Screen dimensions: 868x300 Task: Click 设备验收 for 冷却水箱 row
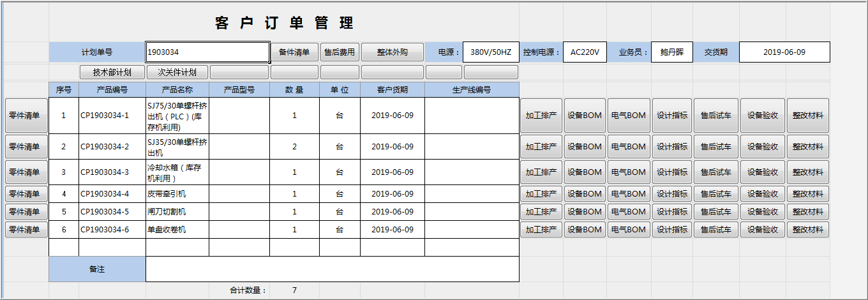[763, 172]
